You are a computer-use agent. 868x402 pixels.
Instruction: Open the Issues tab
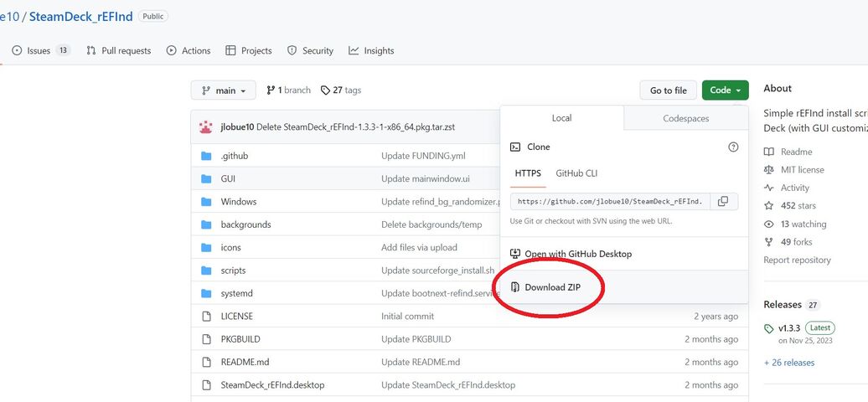tap(41, 50)
